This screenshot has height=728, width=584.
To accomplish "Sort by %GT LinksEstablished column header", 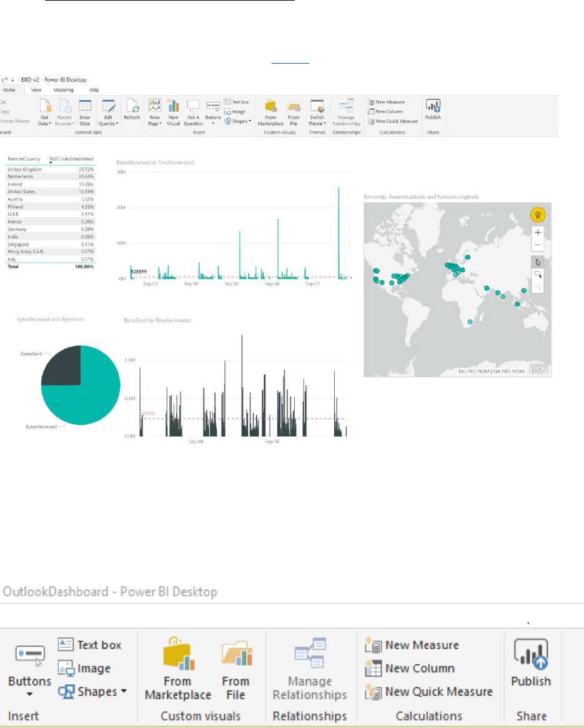I will pos(71,159).
